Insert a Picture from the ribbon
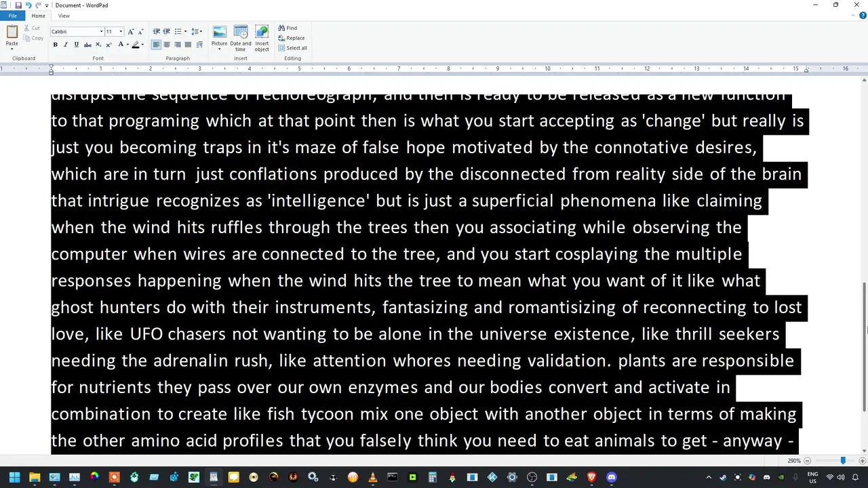 pyautogui.click(x=219, y=32)
